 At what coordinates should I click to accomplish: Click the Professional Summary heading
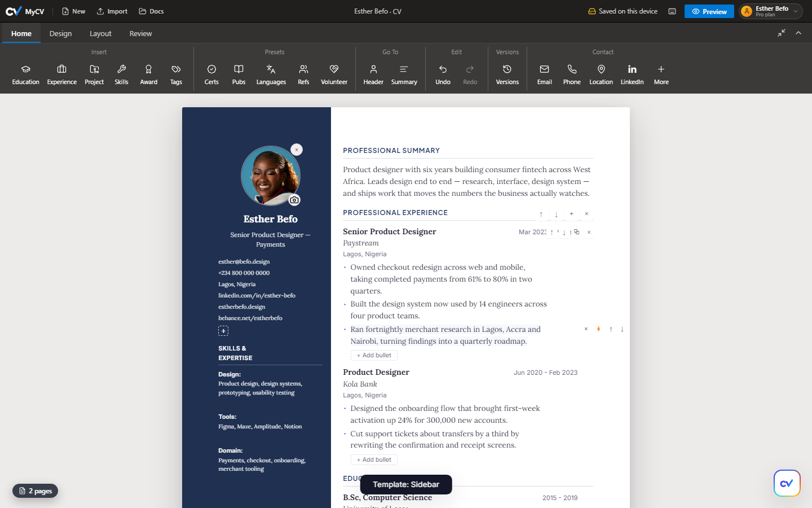click(391, 151)
